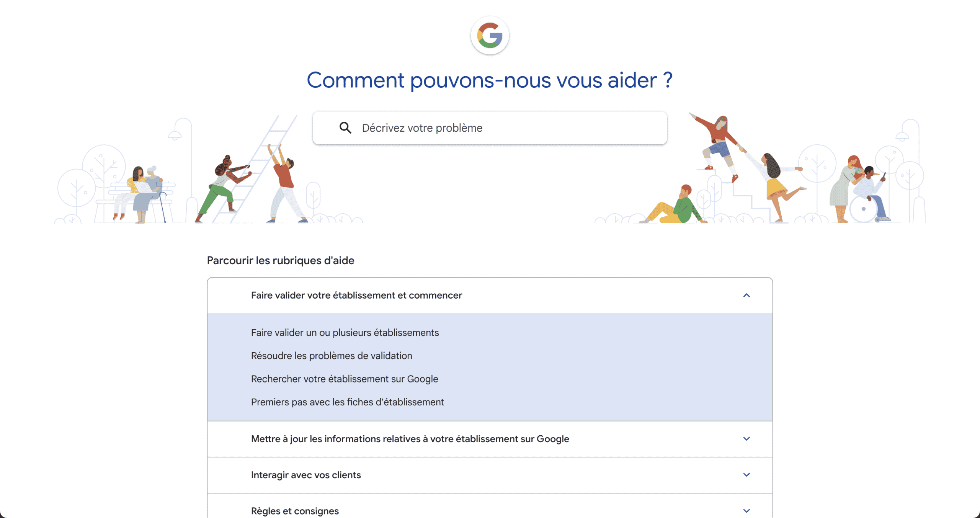The image size is (980, 518).
Task: Click the 'Règles et consignes' section title
Action: pos(295,511)
